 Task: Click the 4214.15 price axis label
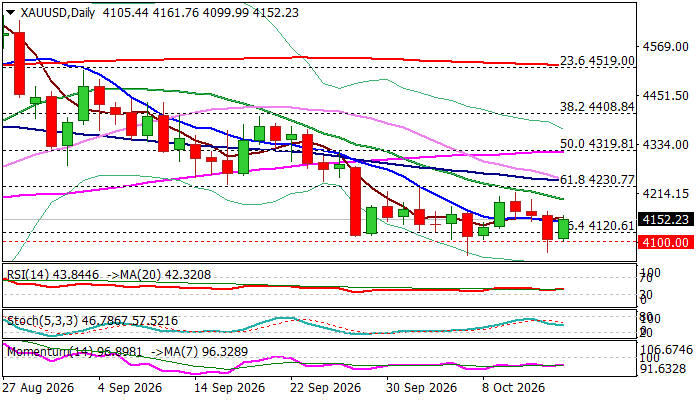[665, 194]
